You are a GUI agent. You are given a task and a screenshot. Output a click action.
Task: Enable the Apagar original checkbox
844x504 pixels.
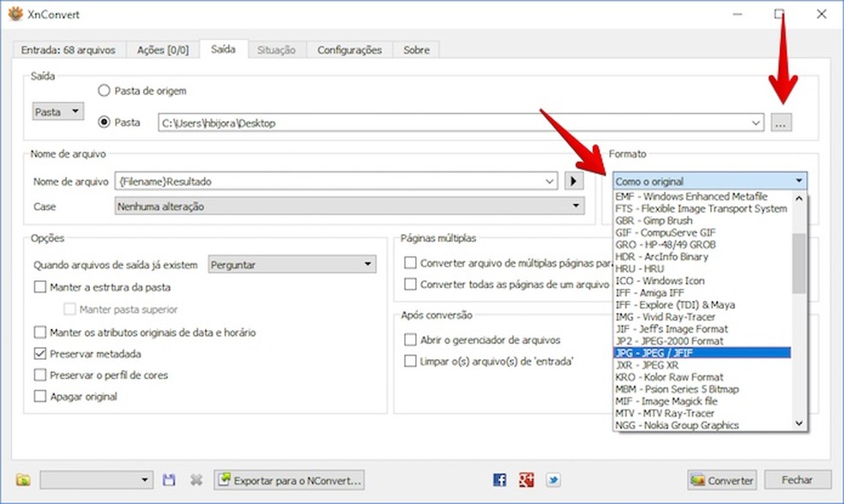coord(38,396)
